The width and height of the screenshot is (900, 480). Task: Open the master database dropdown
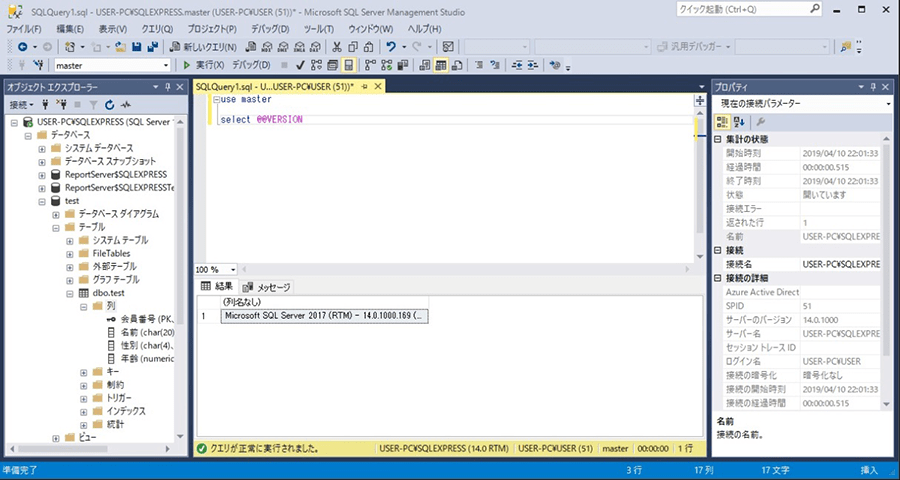[x=166, y=65]
